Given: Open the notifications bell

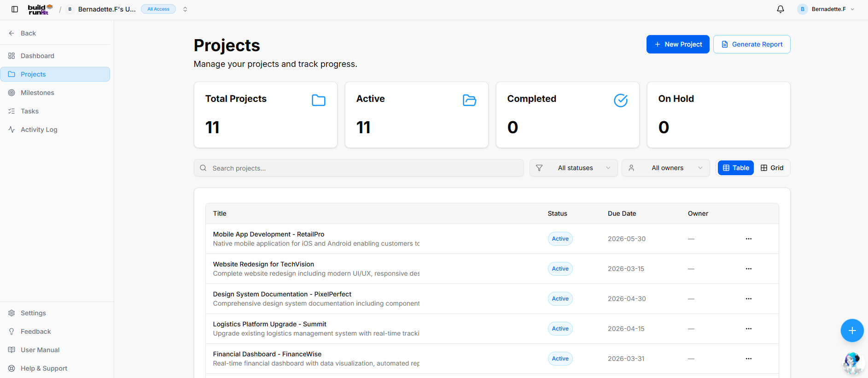Looking at the screenshot, I should click(780, 9).
